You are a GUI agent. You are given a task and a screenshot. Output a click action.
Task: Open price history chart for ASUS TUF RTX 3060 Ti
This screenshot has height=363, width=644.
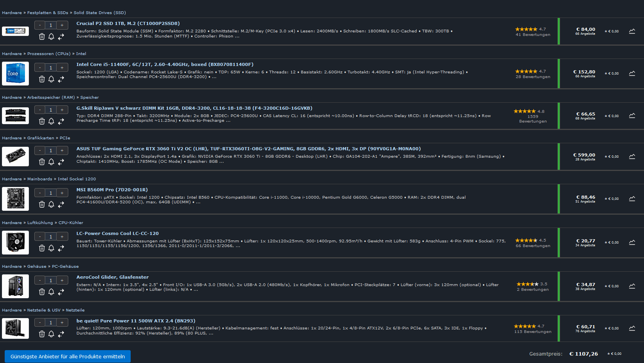click(x=632, y=157)
